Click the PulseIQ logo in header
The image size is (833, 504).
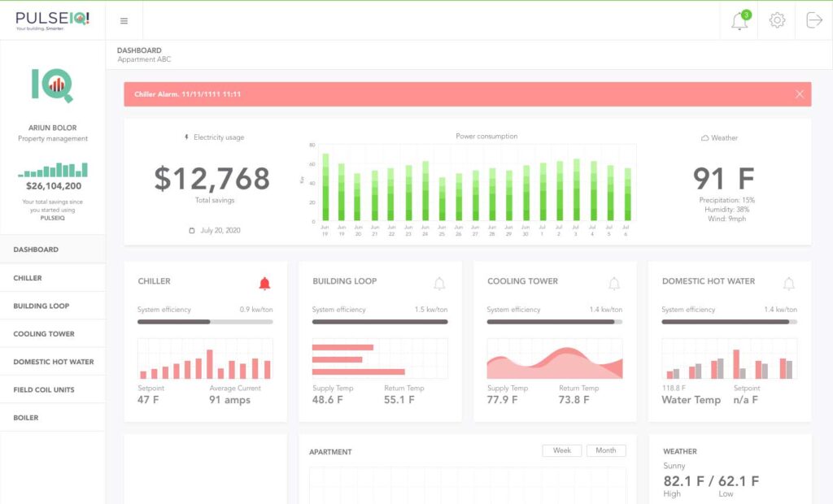coord(51,20)
